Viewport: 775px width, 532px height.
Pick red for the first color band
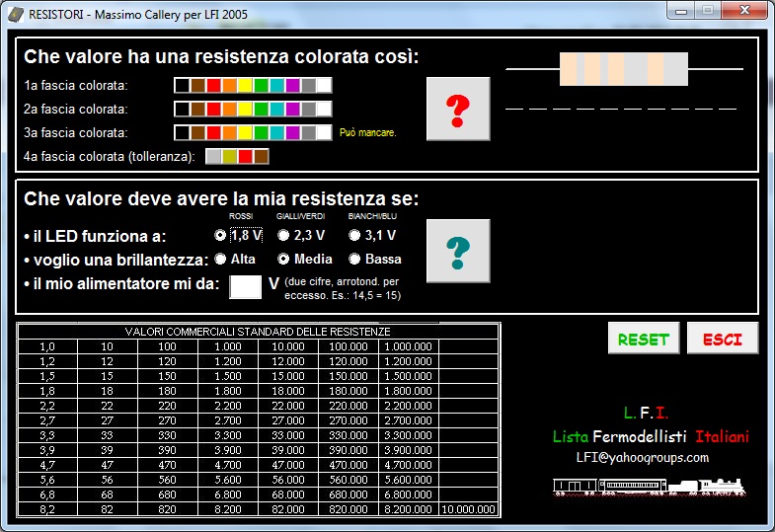tap(213, 86)
